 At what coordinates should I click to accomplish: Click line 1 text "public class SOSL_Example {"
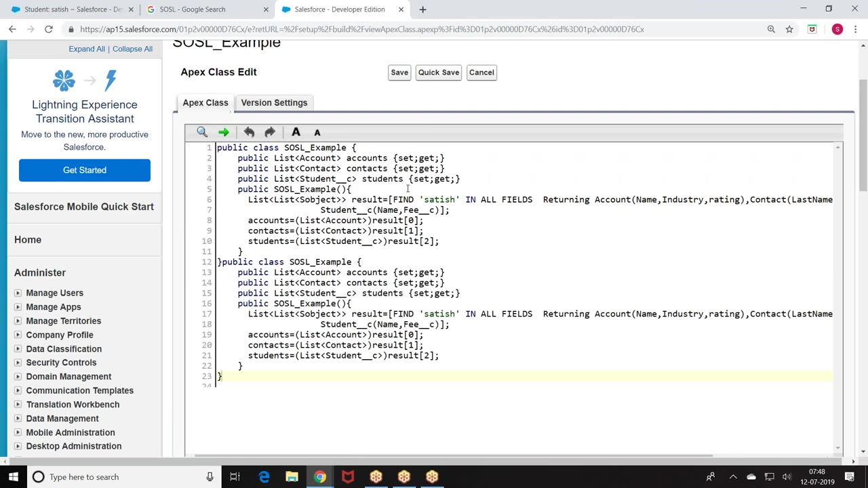[286, 148]
